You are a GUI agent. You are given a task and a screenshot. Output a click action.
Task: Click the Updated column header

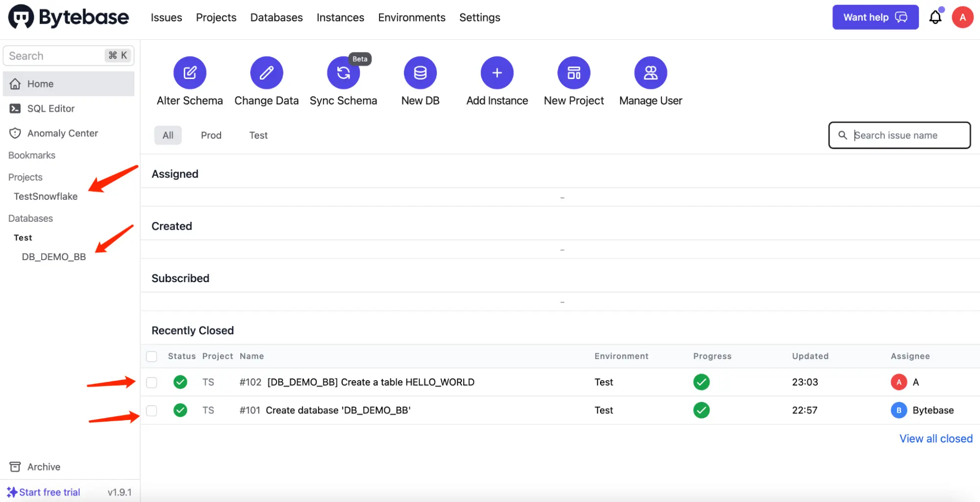[x=810, y=356]
